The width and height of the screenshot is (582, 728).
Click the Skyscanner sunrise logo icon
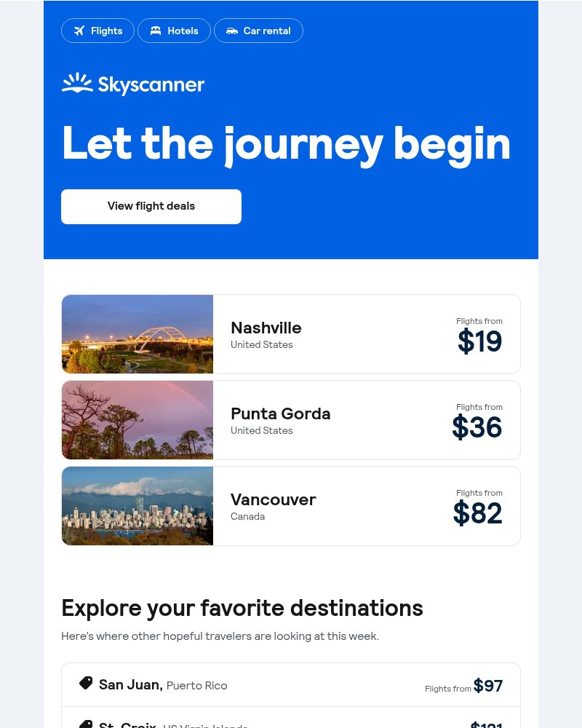pyautogui.click(x=77, y=83)
